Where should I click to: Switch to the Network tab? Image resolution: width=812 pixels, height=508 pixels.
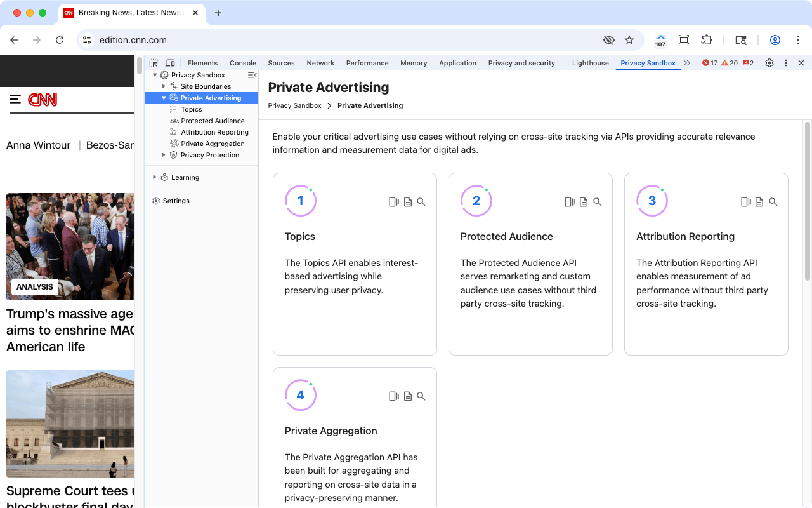tap(320, 63)
